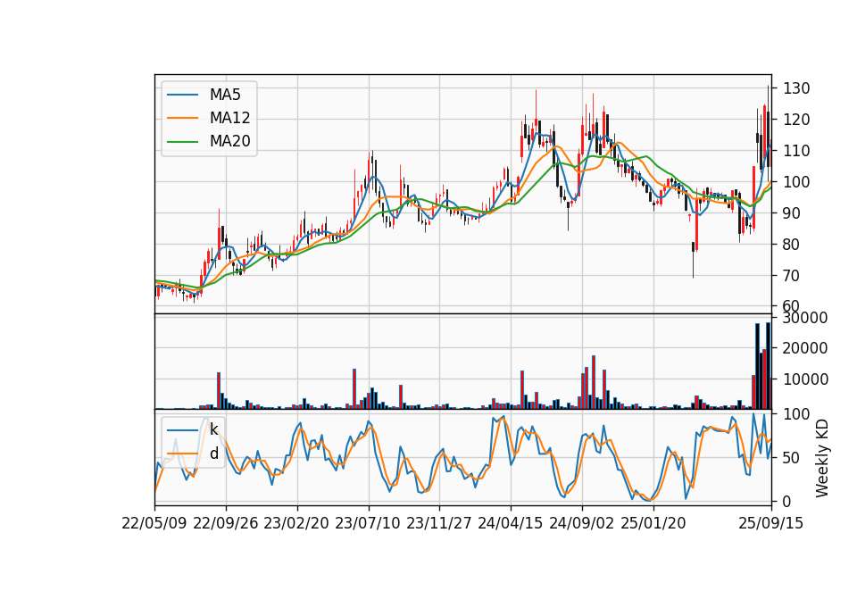Click the Weekly KD axis label
This screenshot has width=857, height=616.
pyautogui.click(x=821, y=458)
